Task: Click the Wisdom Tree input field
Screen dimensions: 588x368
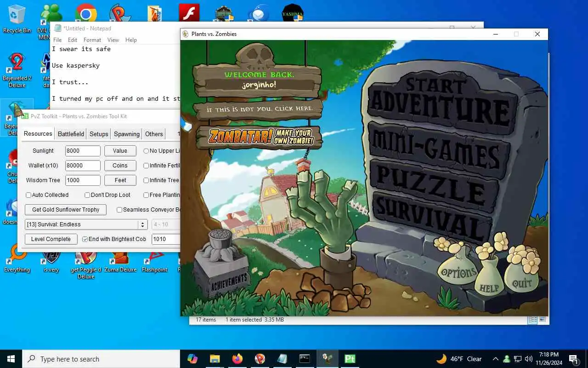Action: pyautogui.click(x=83, y=180)
